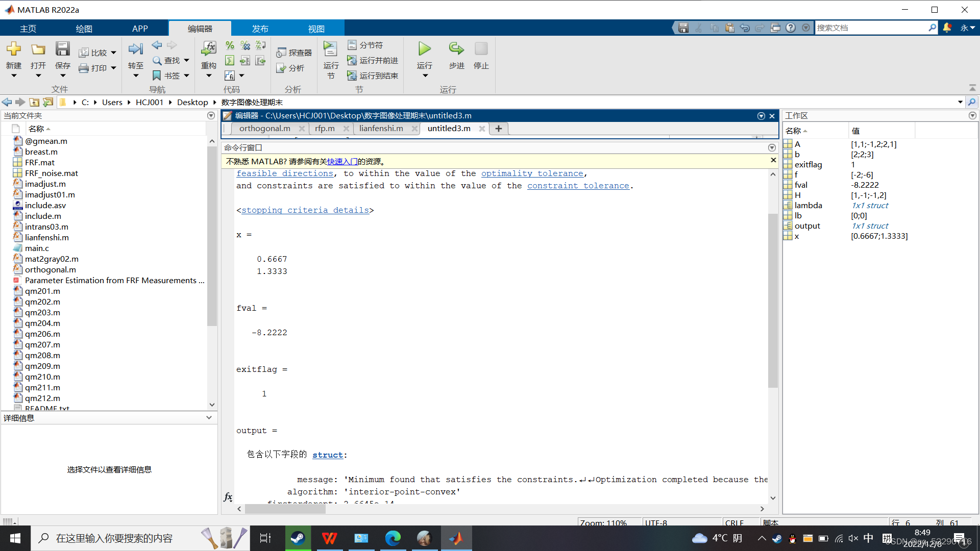Open the 查找 (Find) tool

click(168, 60)
